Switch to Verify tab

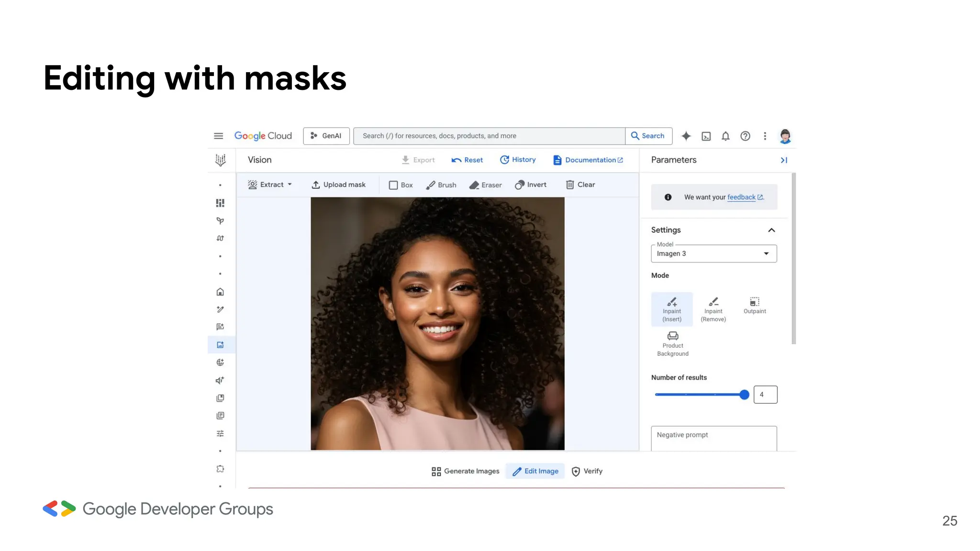point(587,471)
